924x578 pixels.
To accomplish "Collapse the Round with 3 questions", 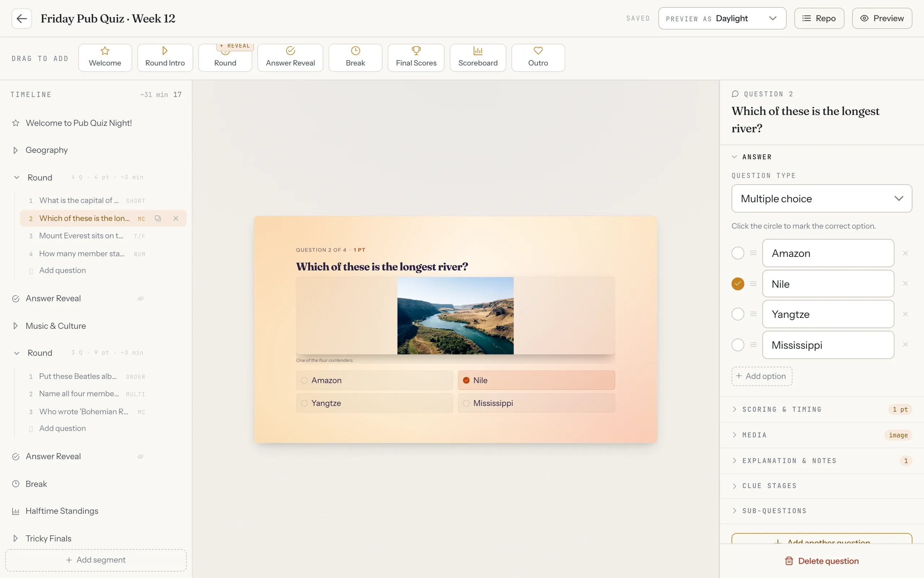I will point(16,353).
